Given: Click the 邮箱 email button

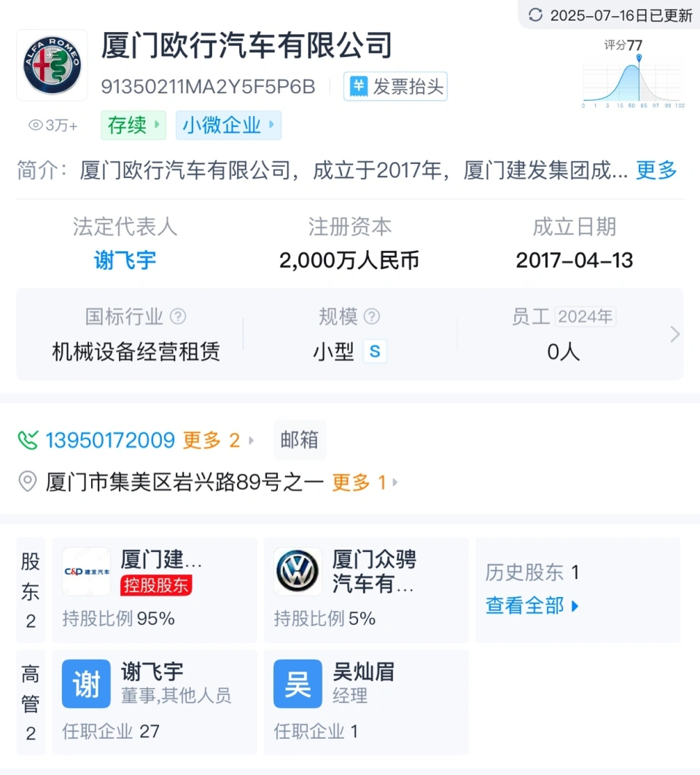Looking at the screenshot, I should coord(300,440).
